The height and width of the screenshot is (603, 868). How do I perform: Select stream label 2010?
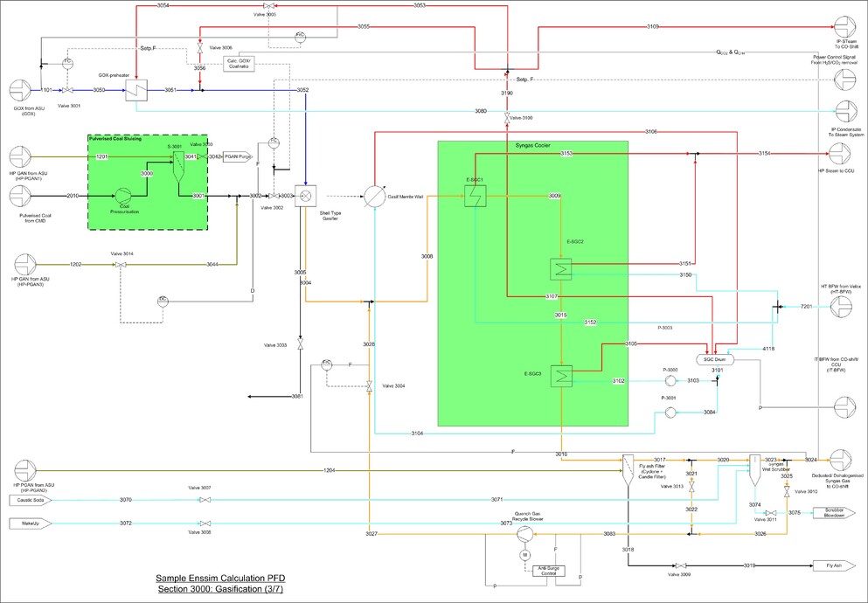tap(73, 196)
